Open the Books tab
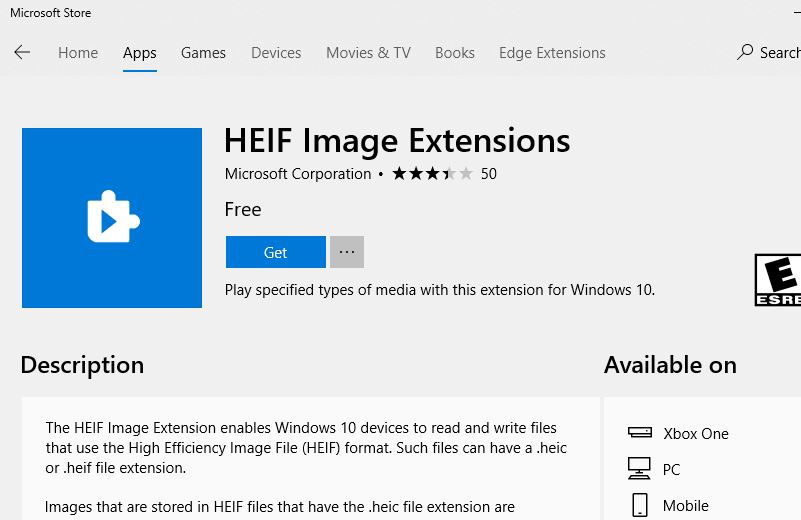Viewport: 801px width, 520px height. [x=455, y=53]
